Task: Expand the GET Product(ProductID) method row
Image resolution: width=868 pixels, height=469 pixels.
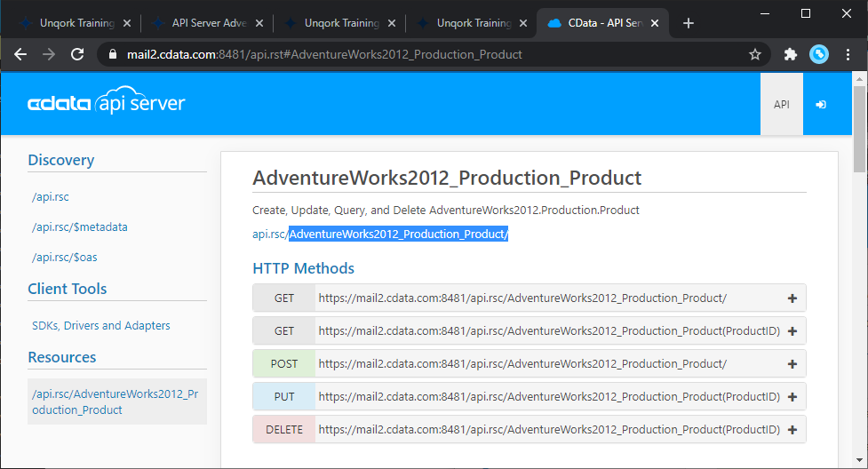Action: (792, 331)
